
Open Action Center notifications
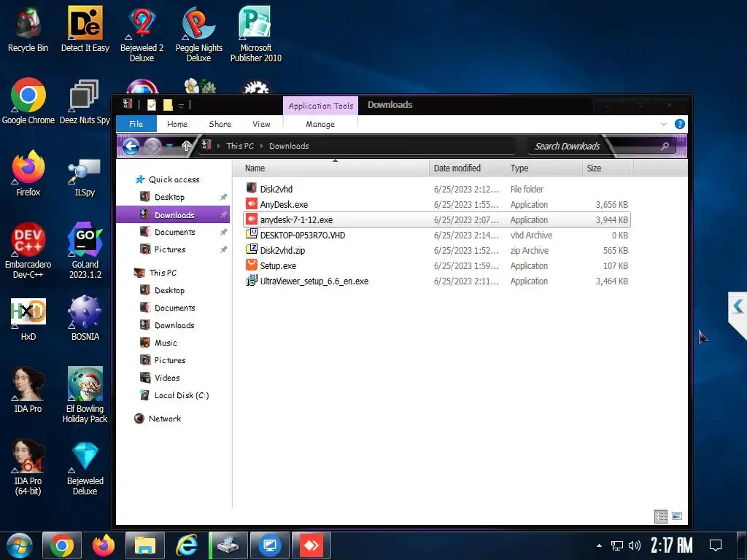(716, 545)
